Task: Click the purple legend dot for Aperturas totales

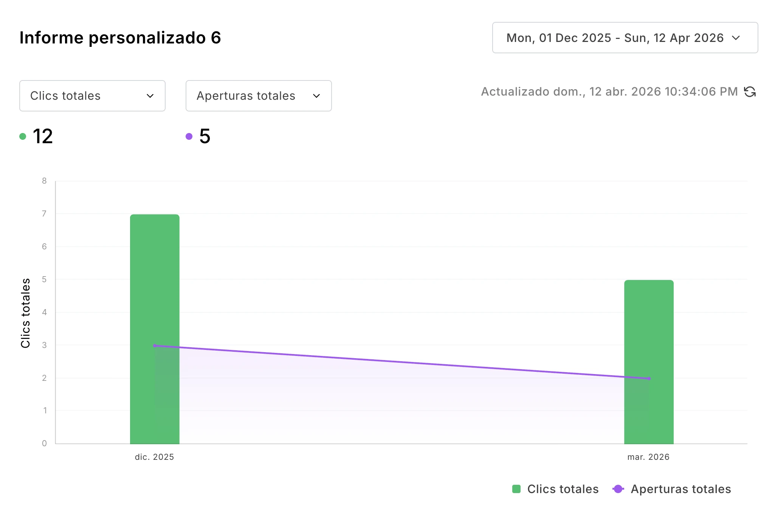Action: 618,489
